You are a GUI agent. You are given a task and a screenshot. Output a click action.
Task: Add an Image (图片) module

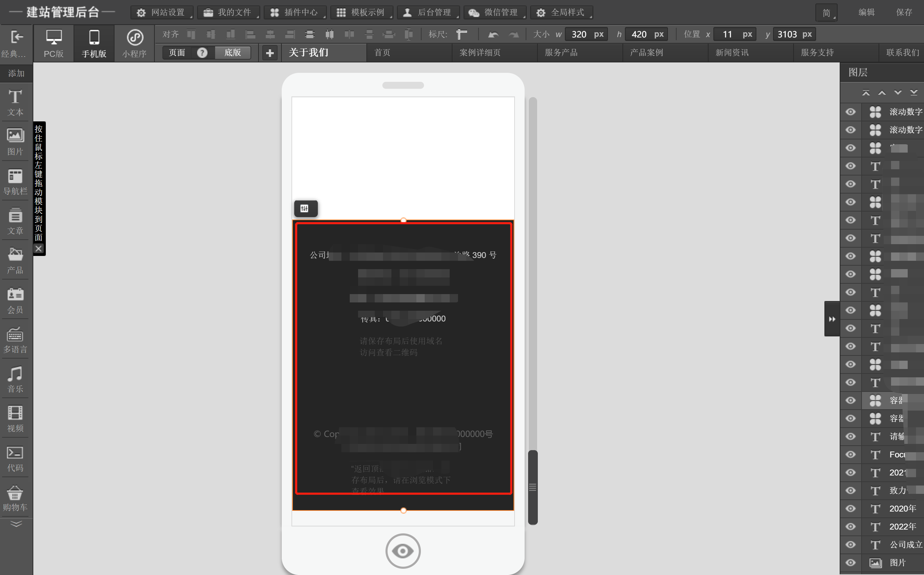point(15,141)
